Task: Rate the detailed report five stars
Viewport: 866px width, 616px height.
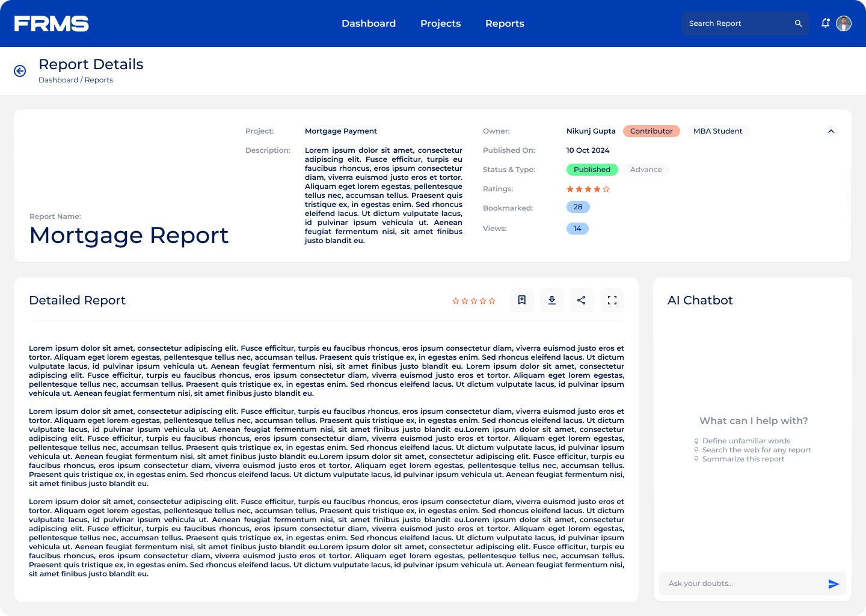Action: [492, 301]
